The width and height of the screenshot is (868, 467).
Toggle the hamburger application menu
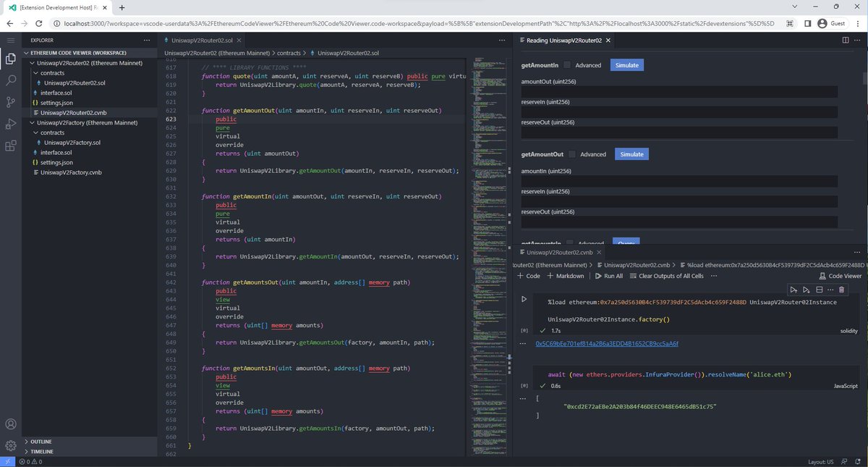(10, 41)
